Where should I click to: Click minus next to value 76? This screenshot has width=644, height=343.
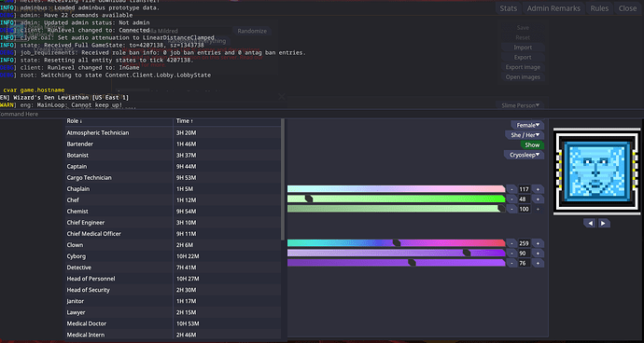point(511,263)
